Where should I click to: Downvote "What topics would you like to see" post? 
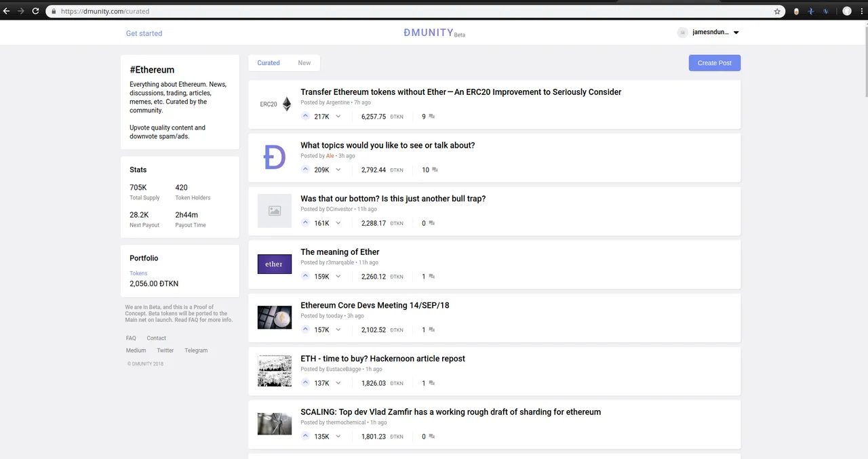338,169
